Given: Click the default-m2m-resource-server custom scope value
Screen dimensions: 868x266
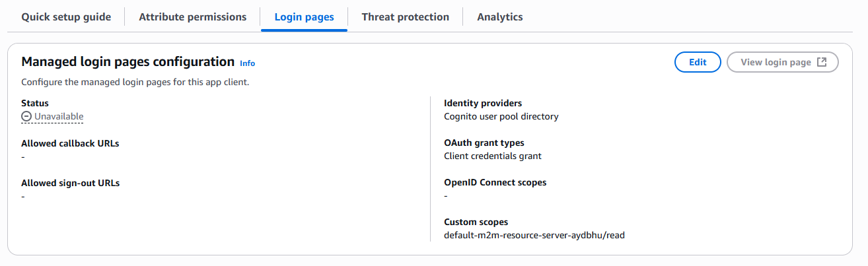Looking at the screenshot, I should coord(534,235).
